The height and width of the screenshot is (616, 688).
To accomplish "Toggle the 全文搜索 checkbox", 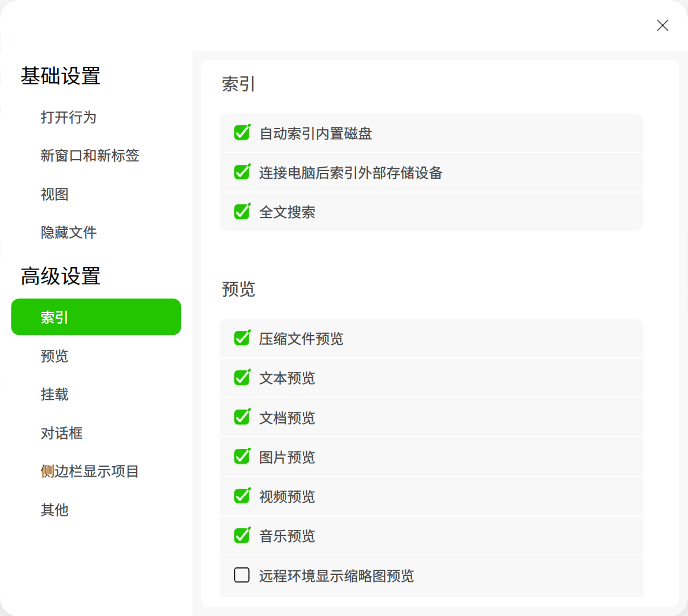I will coord(242,212).
